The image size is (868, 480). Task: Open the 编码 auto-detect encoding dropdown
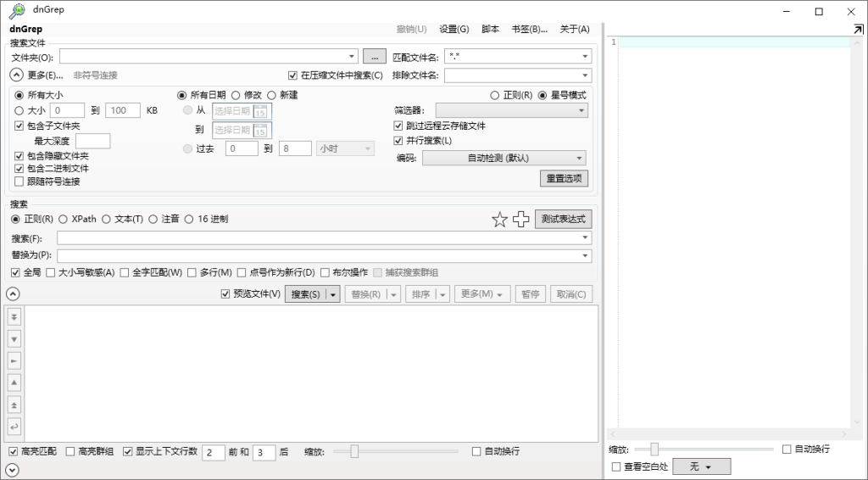click(x=504, y=159)
